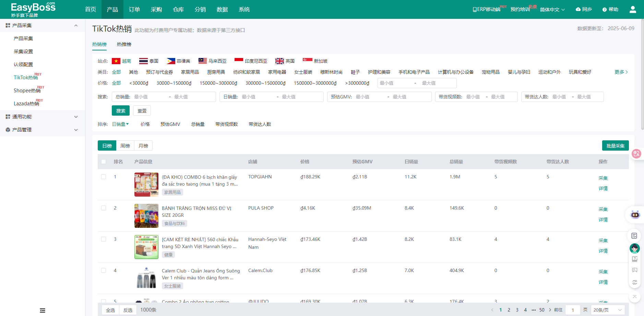Collapse sidebar with hamburger icon
The height and width of the screenshot is (316, 644).
43,311
